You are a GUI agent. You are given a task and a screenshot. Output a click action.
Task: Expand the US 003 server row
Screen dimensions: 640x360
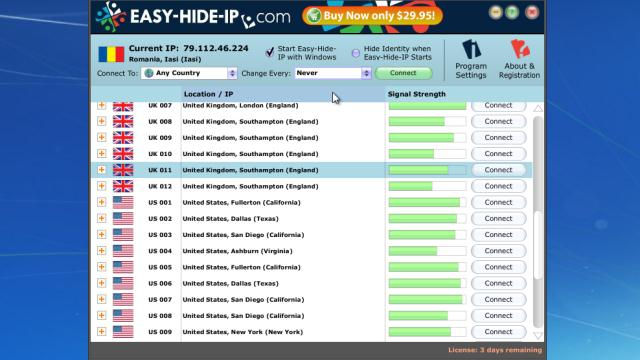pos(102,235)
